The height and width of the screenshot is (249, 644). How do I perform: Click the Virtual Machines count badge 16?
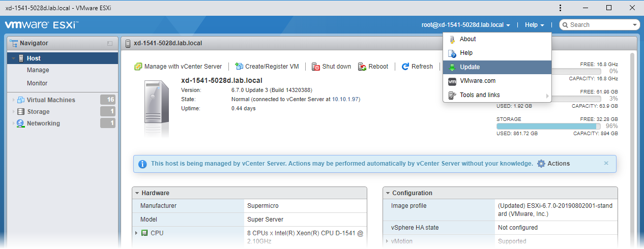108,100
